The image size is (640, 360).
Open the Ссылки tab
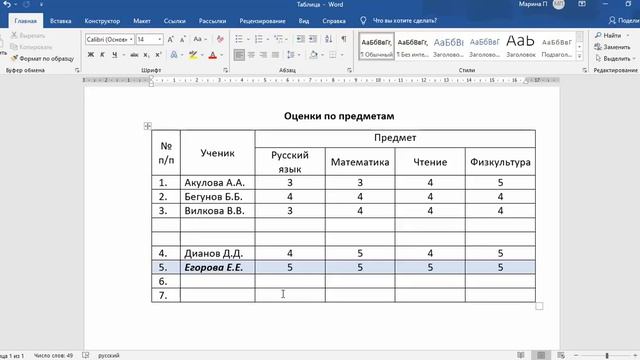(175, 21)
